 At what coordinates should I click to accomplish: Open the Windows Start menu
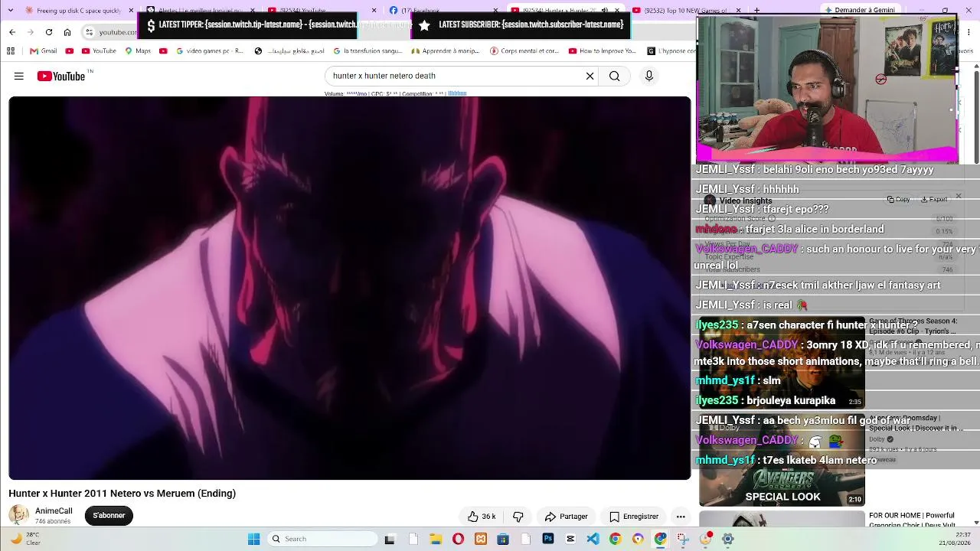[254, 540]
